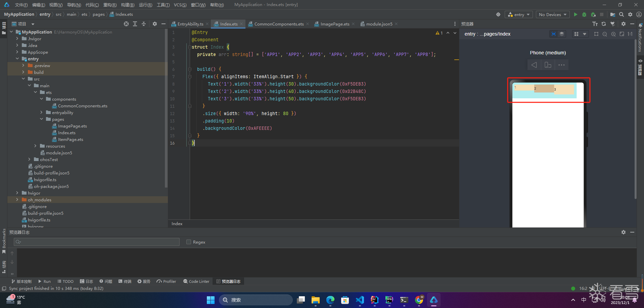Toggle the previewer layers view
The width and height of the screenshot is (644, 308).
coord(562,34)
